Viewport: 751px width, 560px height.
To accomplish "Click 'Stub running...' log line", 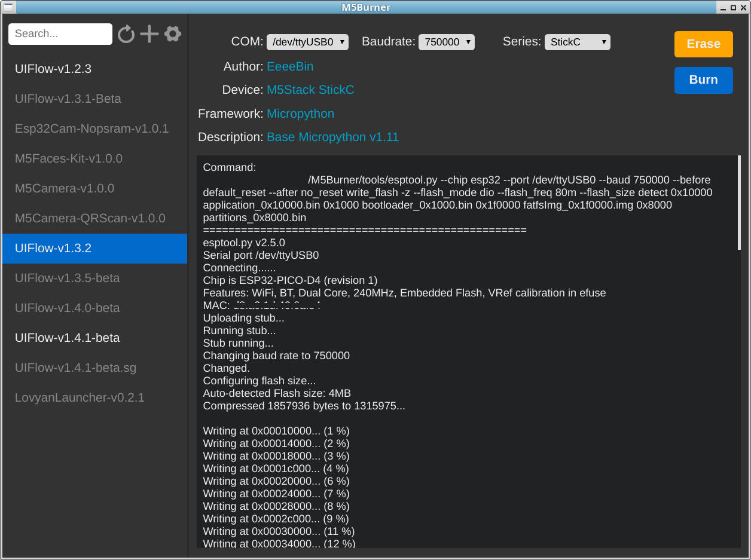I will (x=239, y=343).
